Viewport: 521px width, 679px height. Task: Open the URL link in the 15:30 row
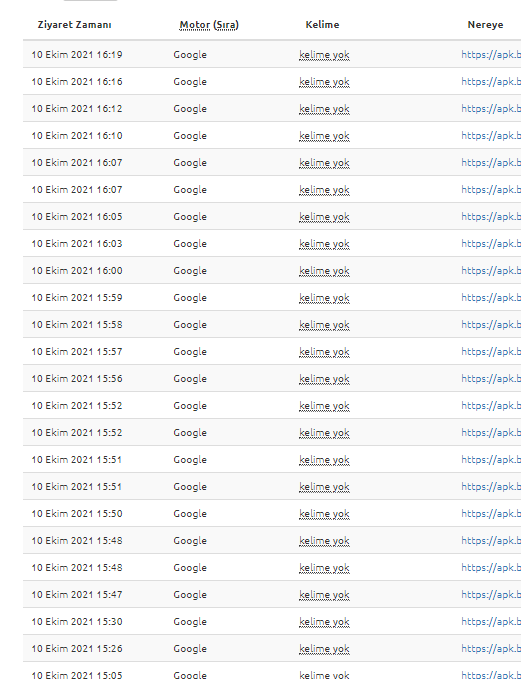[x=491, y=621]
